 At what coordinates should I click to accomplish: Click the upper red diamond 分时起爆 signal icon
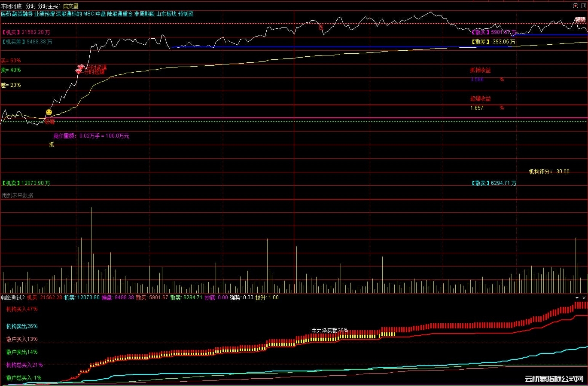pyautogui.click(x=80, y=67)
